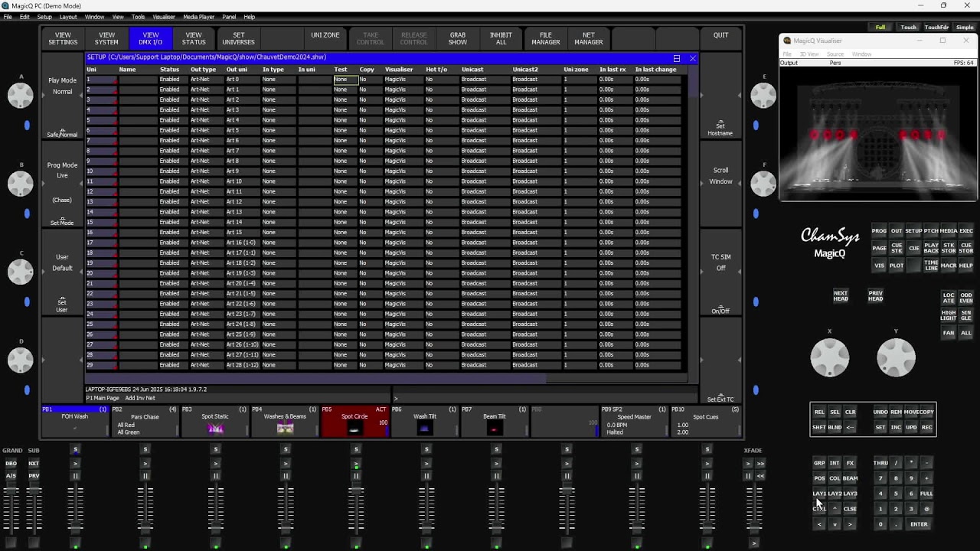
Task: Select the GRP group key
Action: [x=819, y=463]
